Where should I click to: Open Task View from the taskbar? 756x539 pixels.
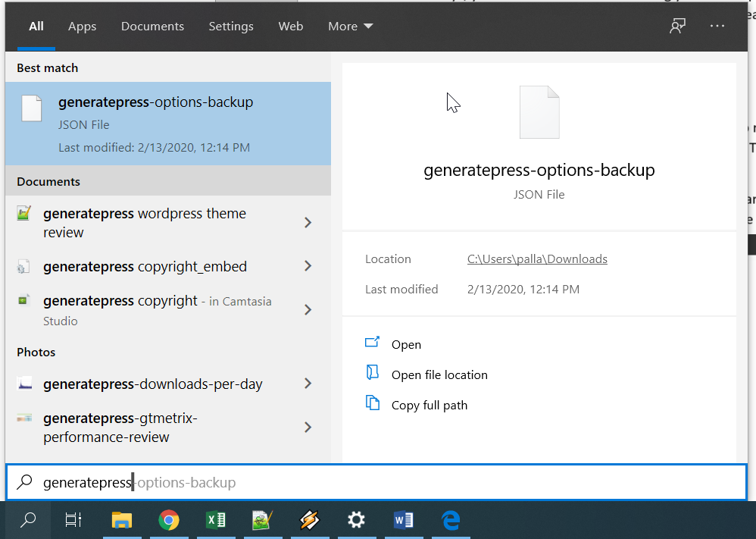(73, 520)
